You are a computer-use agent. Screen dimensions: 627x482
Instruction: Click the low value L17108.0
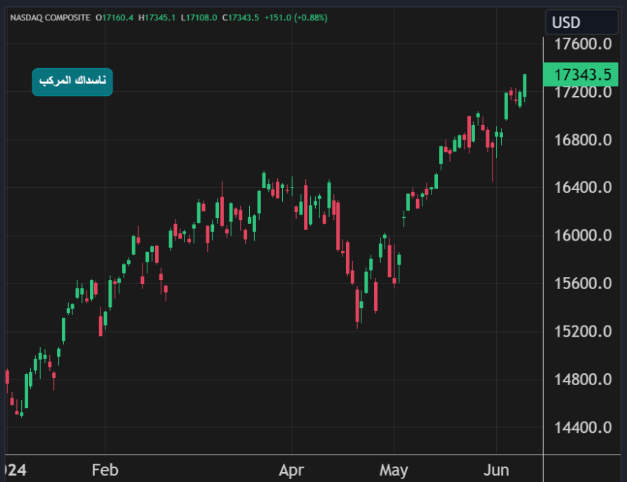[199, 18]
